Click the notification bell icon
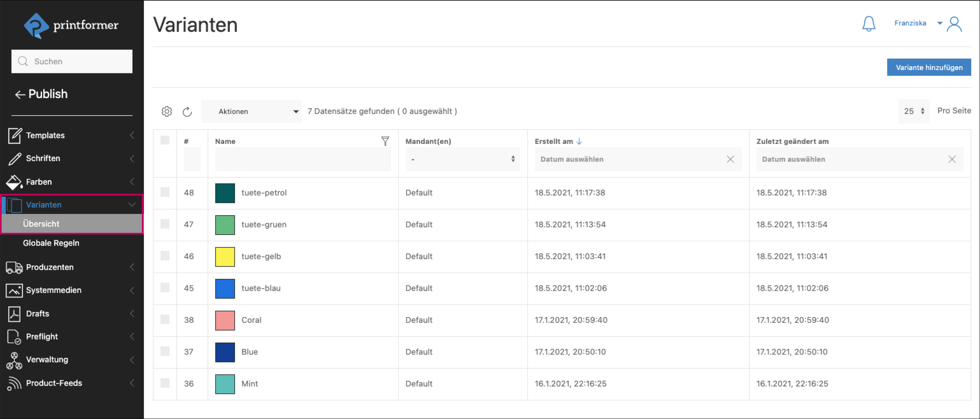The image size is (980, 419). pos(868,24)
